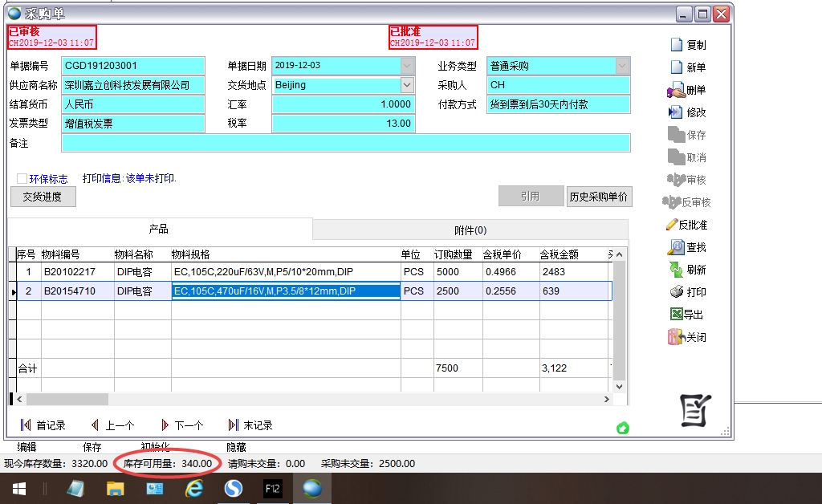Click the 交货进度 button

pos(43,197)
